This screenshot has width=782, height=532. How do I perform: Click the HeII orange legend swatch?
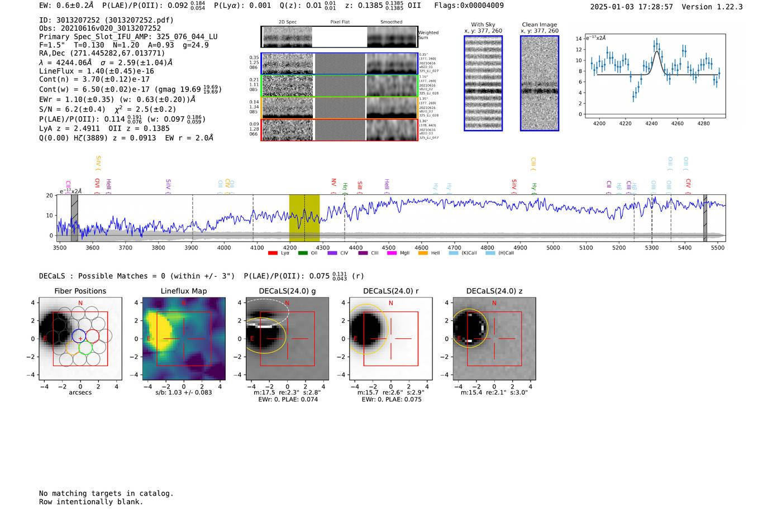pyautogui.click(x=423, y=253)
